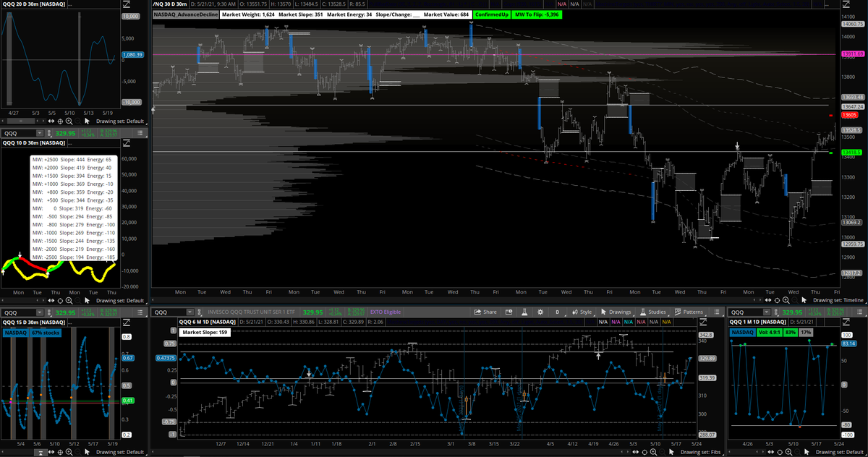Open the Studies menu on the QQQ chart

(658, 312)
